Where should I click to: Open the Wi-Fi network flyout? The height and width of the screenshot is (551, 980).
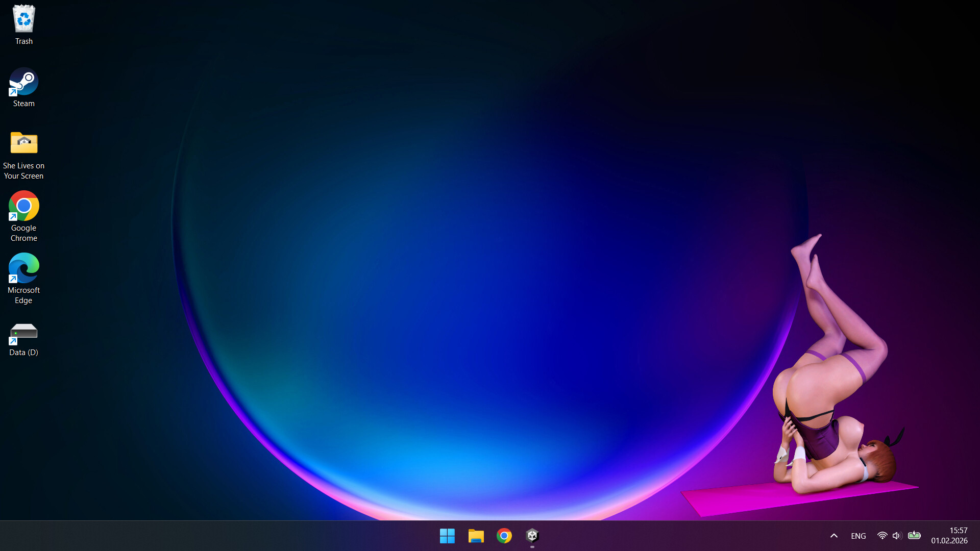tap(882, 536)
